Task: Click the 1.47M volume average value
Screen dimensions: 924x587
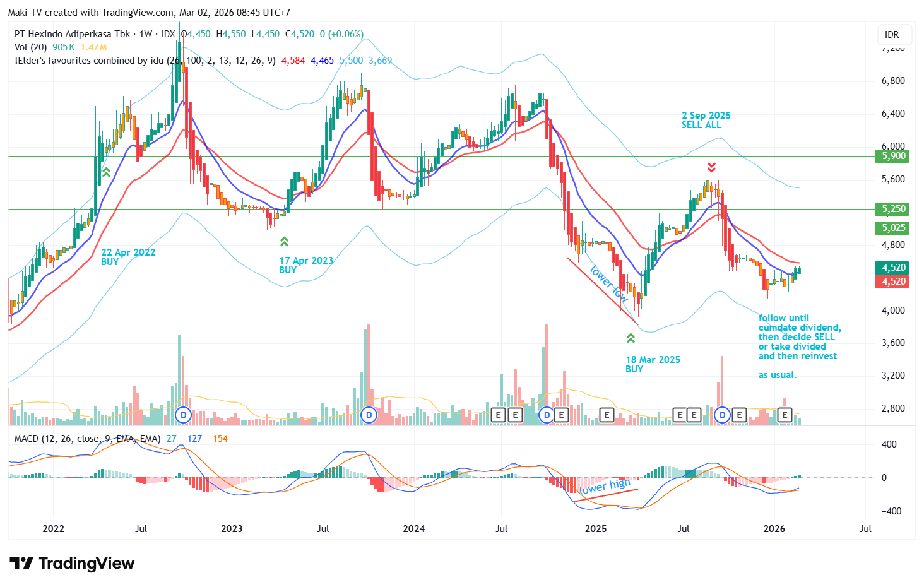Action: (x=93, y=47)
